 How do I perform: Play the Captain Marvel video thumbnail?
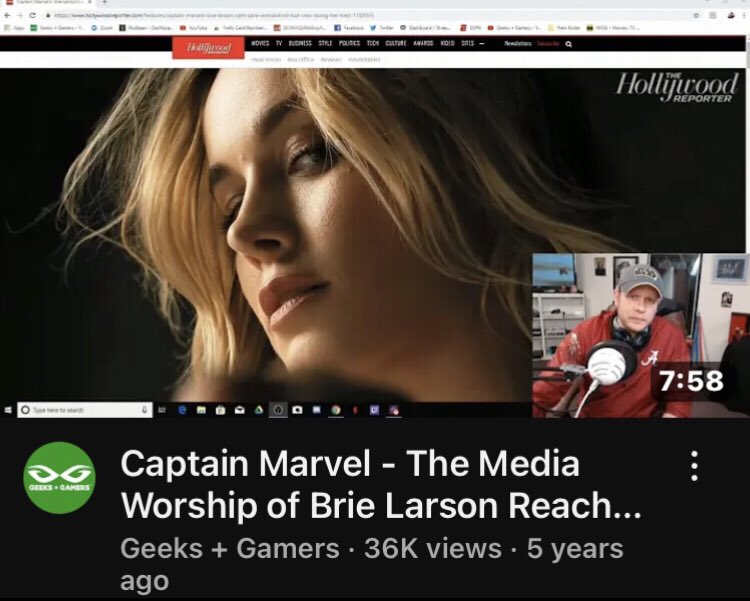[375, 209]
